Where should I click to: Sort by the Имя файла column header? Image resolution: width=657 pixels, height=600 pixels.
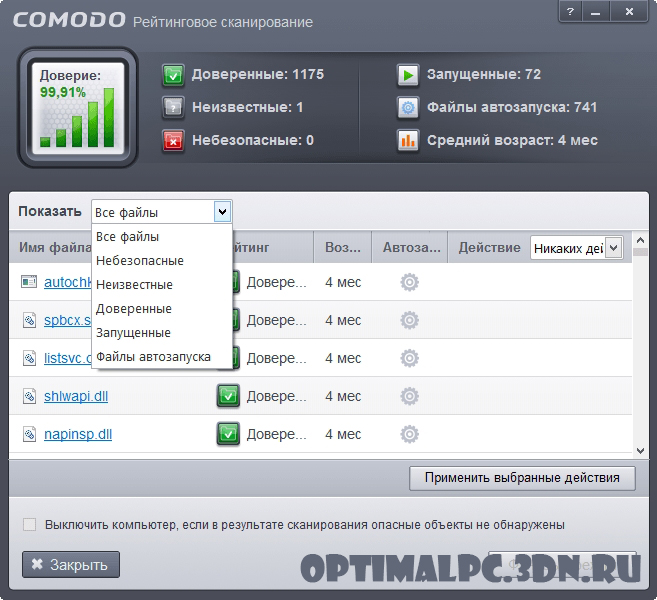pyautogui.click(x=55, y=247)
